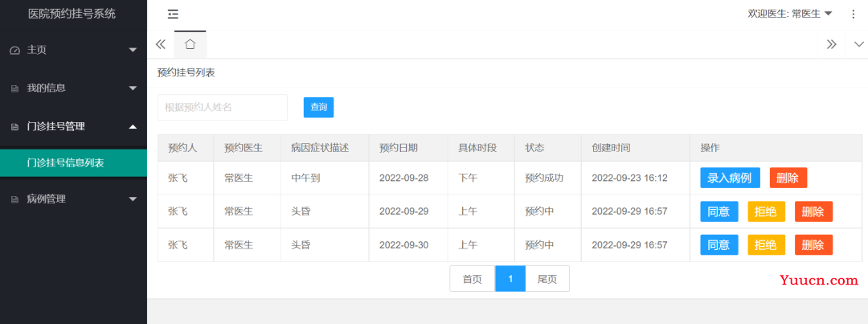Select 门诊挂号信息列表 in sidebar
Screen dimensions: 868x324
65,163
